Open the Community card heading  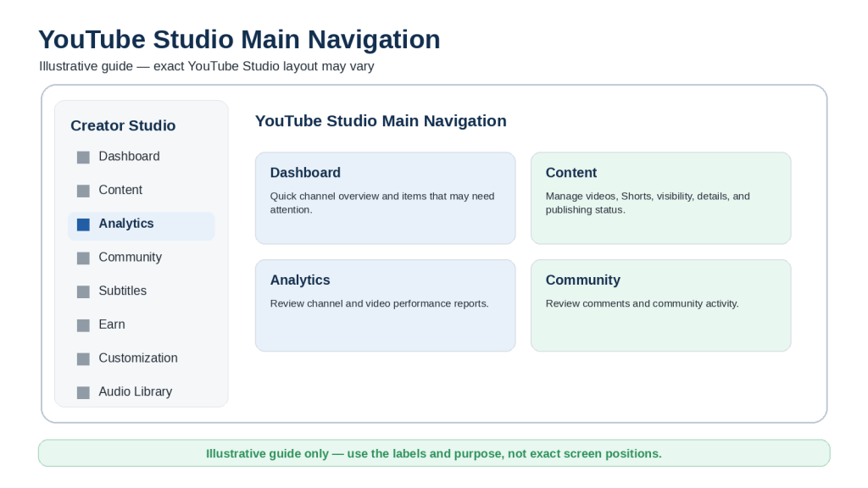[583, 280]
